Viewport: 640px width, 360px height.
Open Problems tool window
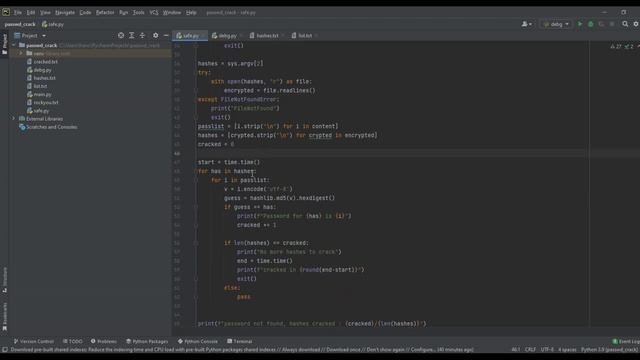tap(104, 341)
